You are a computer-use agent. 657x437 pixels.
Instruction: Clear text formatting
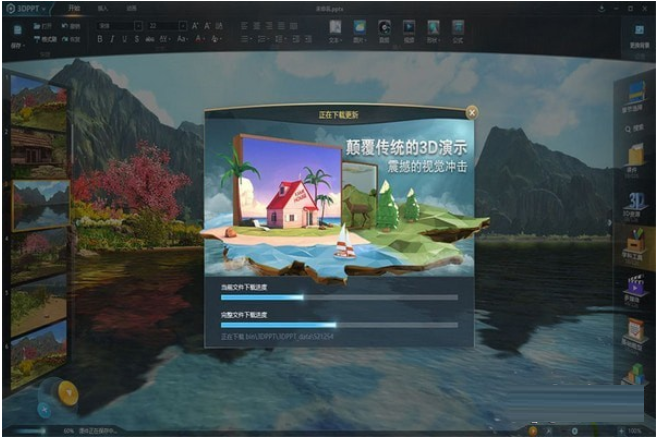point(219,26)
